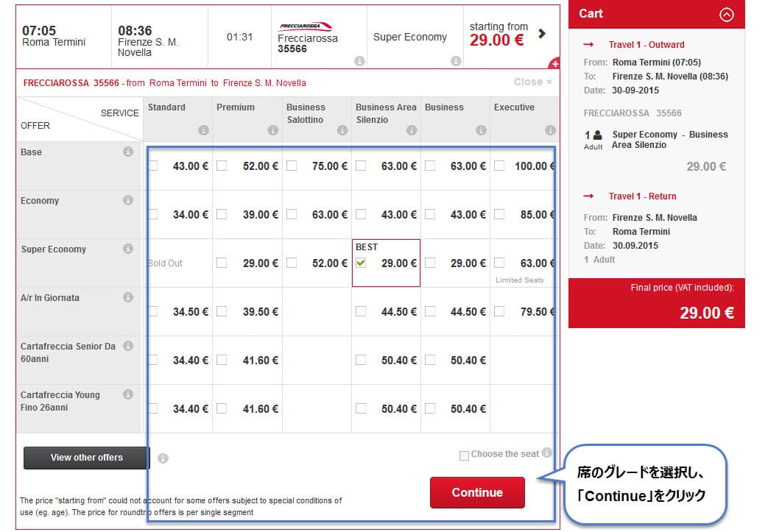Click Sold Out text in Super Economy row
Image resolution: width=768 pixels, height=532 pixels.
click(x=165, y=263)
